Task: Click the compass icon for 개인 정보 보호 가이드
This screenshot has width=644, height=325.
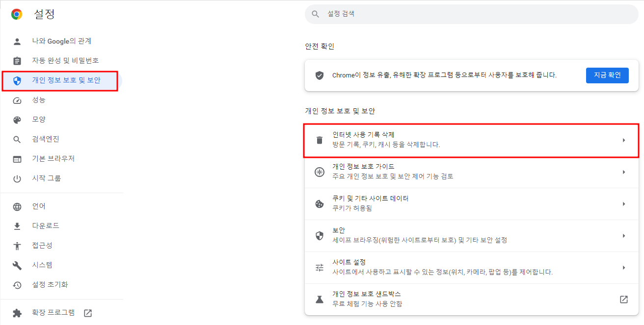Action: [320, 172]
